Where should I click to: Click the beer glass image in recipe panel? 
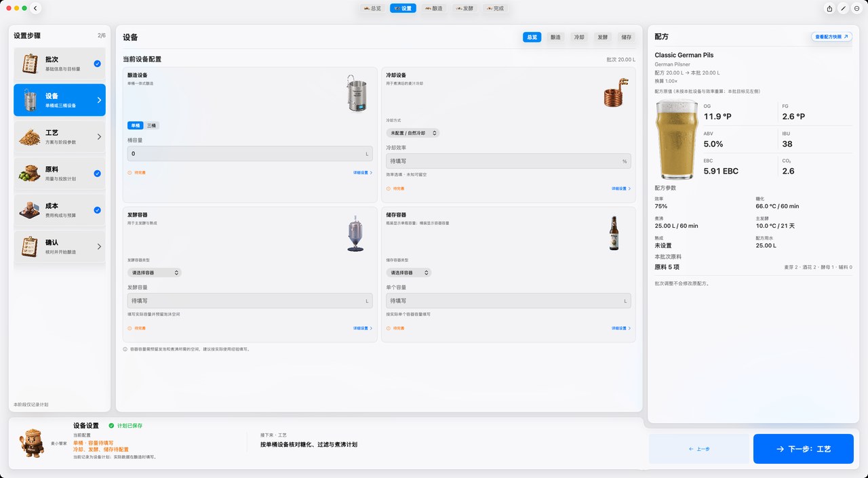click(x=677, y=139)
